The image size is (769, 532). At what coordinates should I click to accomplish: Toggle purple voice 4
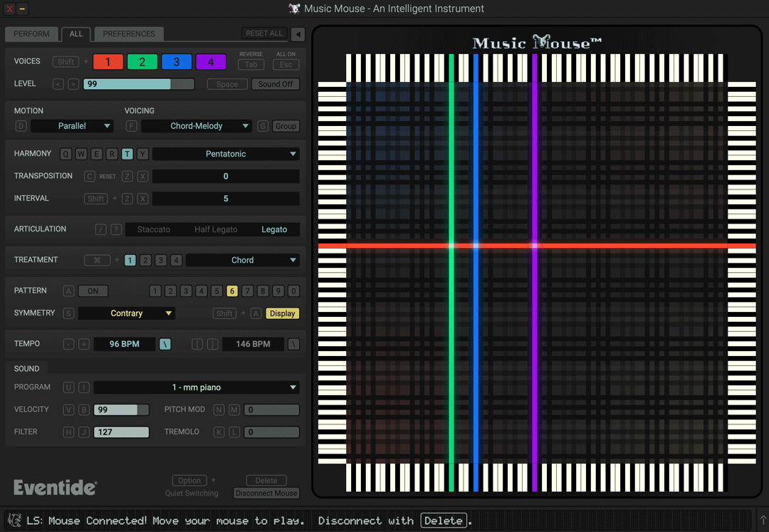(211, 62)
